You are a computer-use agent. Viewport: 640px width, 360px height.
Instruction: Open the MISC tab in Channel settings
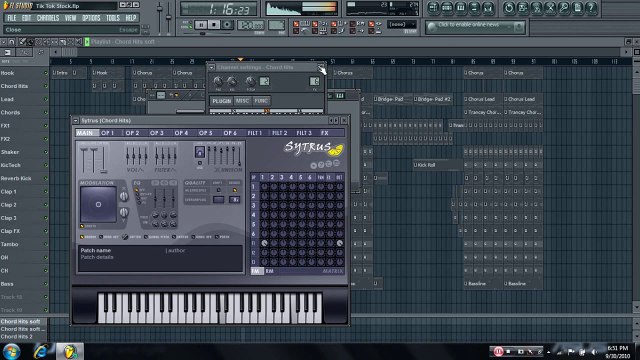(x=242, y=101)
